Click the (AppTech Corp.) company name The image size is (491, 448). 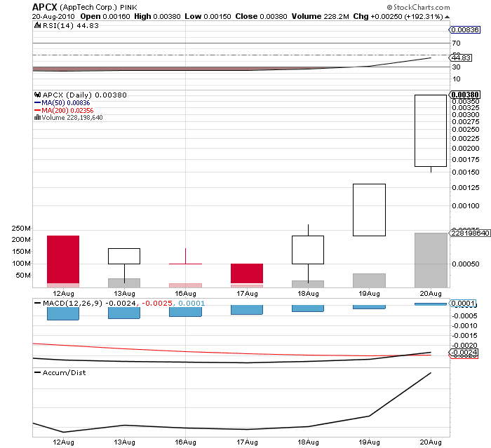tap(88, 7)
